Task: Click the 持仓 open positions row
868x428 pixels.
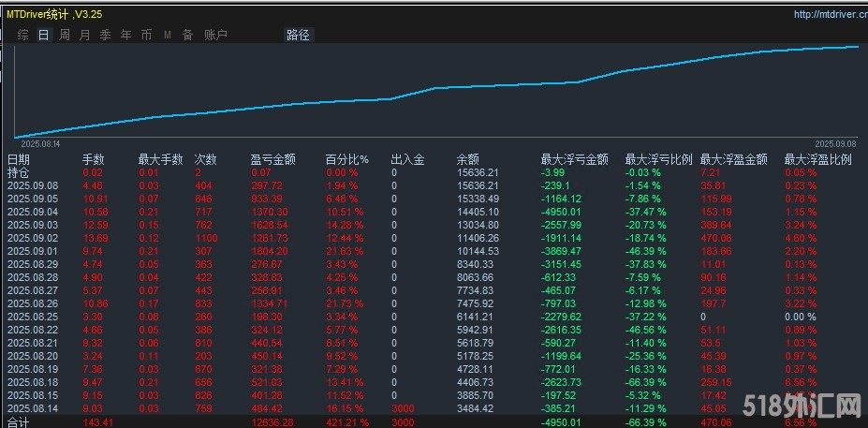Action: pos(19,172)
